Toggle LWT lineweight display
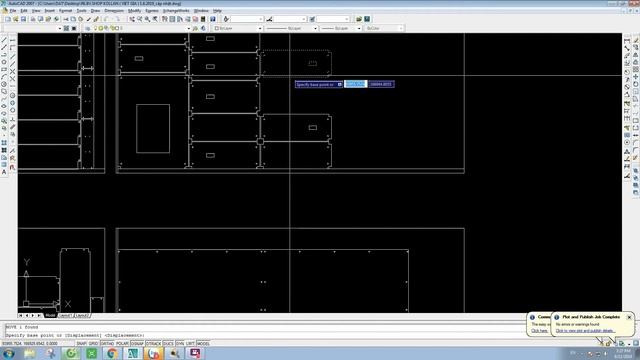The width and height of the screenshot is (640, 360). click(x=190, y=344)
